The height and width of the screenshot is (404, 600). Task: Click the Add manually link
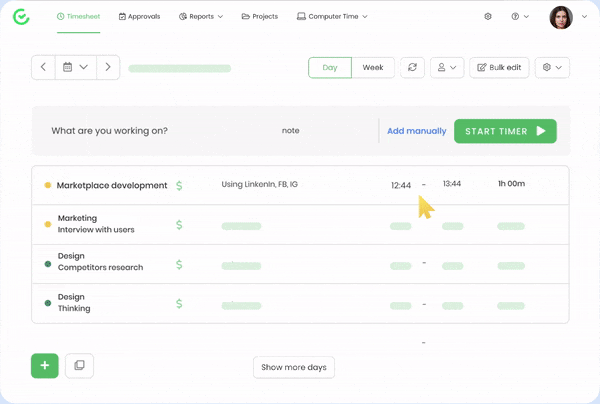pos(417,131)
